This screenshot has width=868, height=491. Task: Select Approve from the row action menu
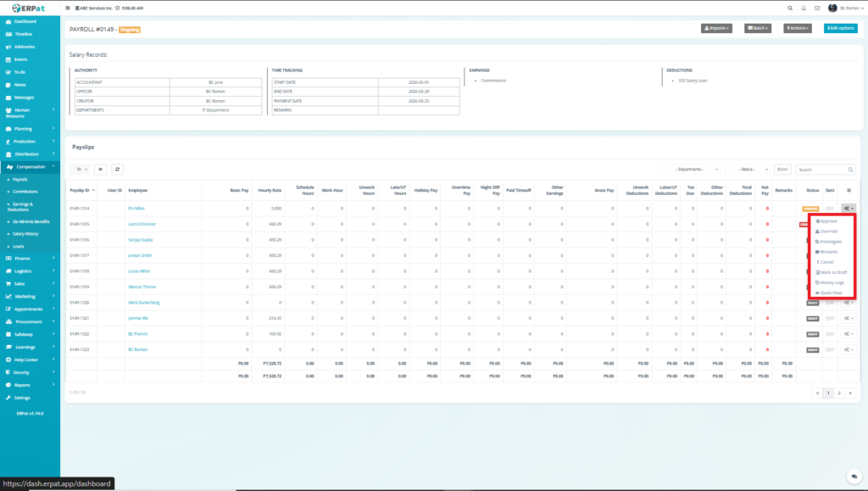click(828, 220)
